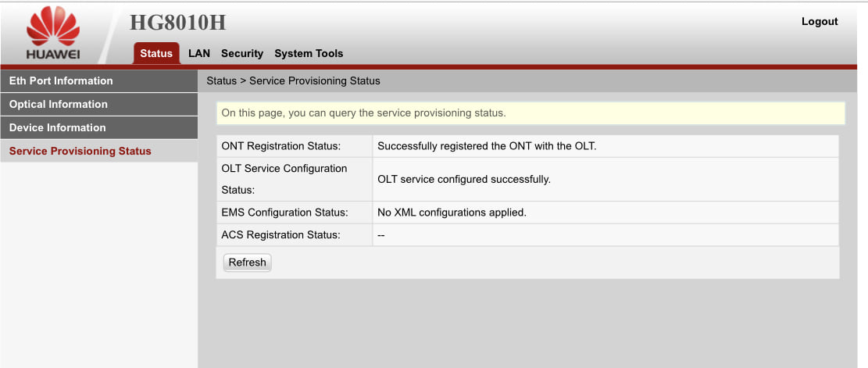
Task: Select Optical Information in sidebar
Action: [x=59, y=104]
